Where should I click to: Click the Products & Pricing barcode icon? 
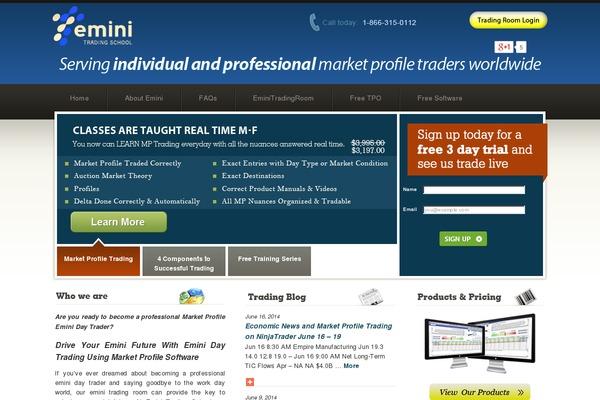click(x=526, y=297)
